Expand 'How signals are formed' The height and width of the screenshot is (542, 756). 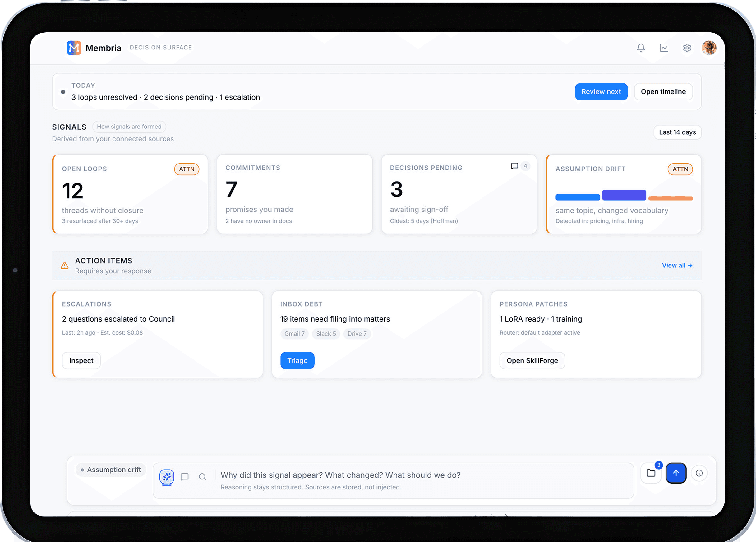pos(129,127)
